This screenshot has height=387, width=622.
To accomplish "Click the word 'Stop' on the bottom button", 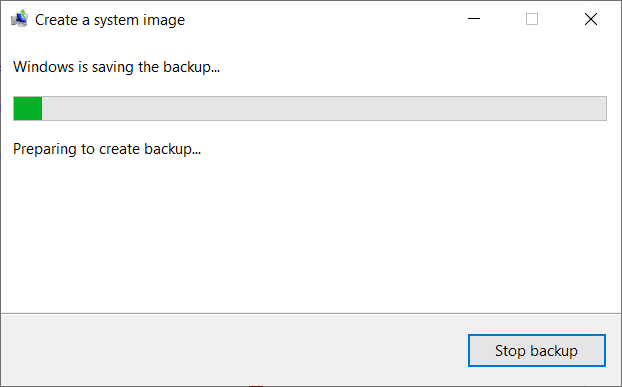I will (510, 351).
